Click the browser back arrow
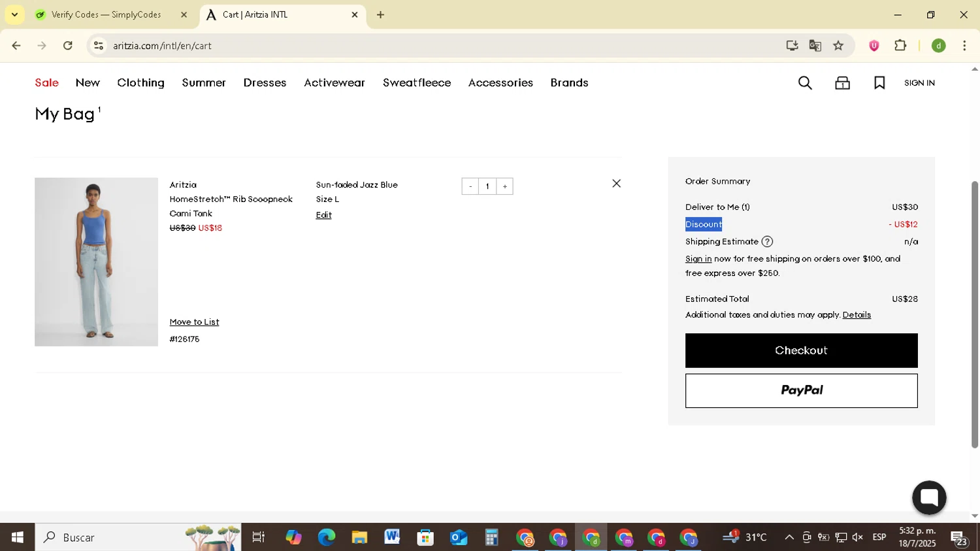This screenshot has height=551, width=980. click(16, 46)
